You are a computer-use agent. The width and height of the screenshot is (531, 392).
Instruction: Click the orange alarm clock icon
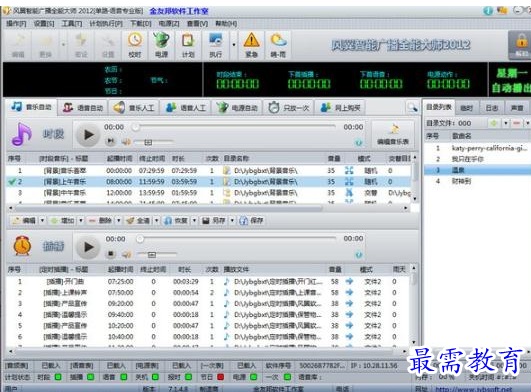click(22, 245)
